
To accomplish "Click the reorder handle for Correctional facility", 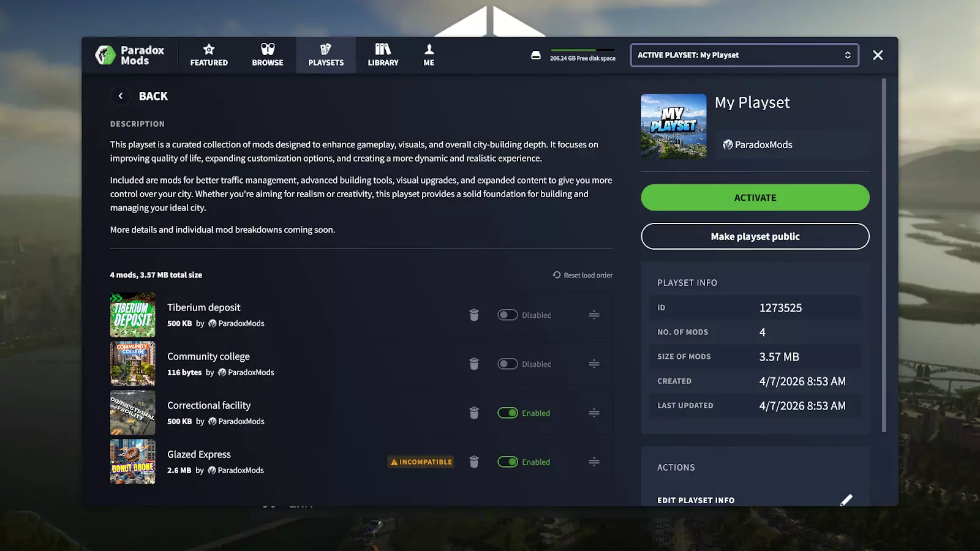I will [594, 413].
